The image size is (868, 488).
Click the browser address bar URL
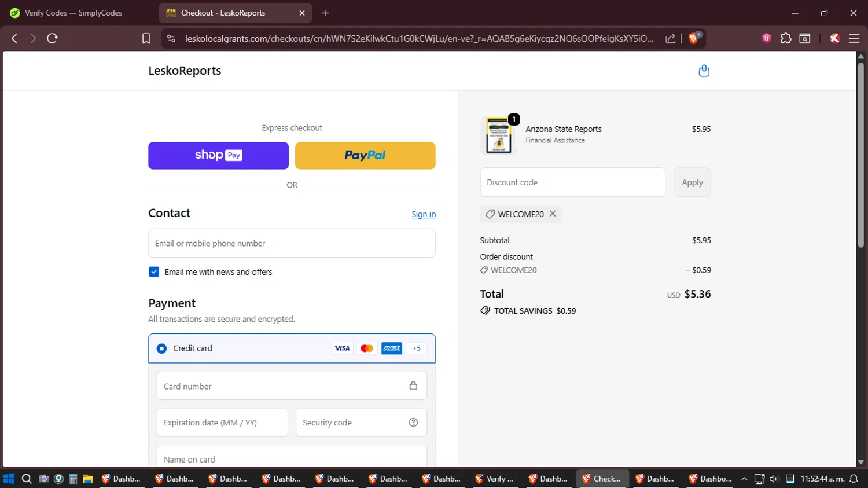pyautogui.click(x=420, y=38)
